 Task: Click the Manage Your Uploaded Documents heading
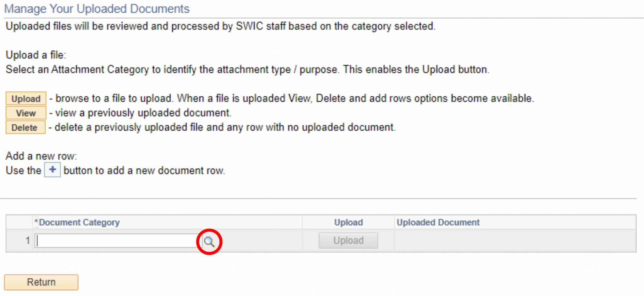coord(97,9)
